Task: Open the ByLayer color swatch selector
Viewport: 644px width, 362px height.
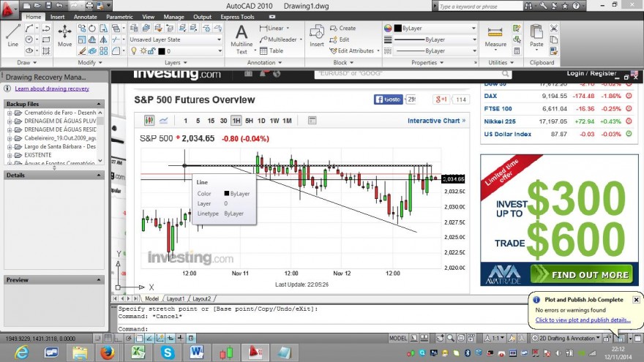Action: pos(435,29)
